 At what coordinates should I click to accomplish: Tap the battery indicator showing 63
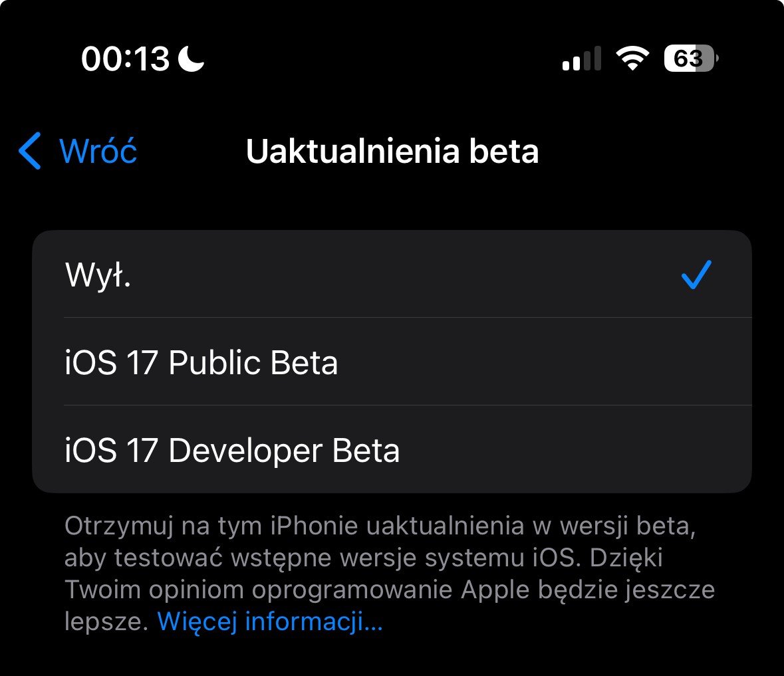(x=691, y=58)
